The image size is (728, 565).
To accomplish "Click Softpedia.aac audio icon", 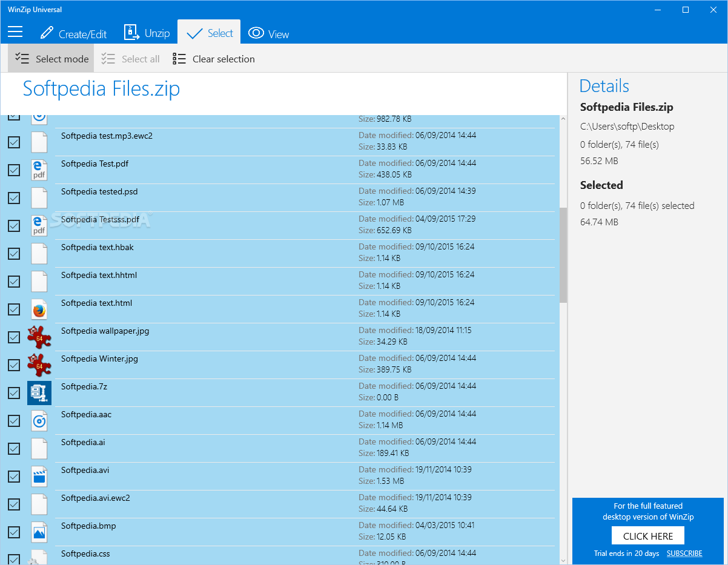I will click(39, 421).
